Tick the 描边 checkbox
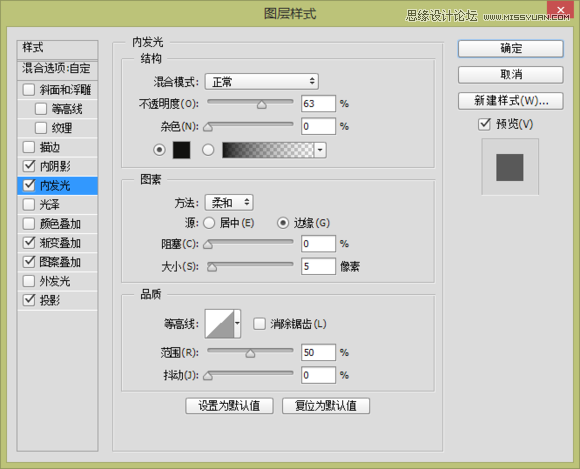 (x=29, y=147)
